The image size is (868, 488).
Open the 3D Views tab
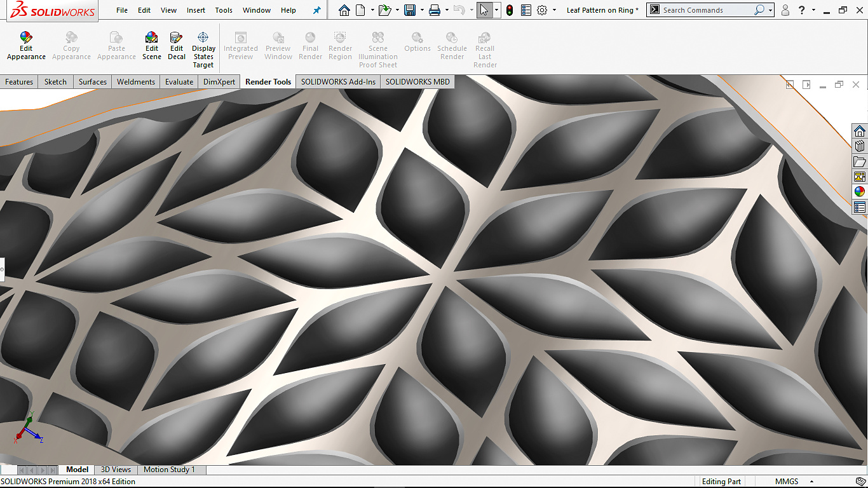[116, 470]
